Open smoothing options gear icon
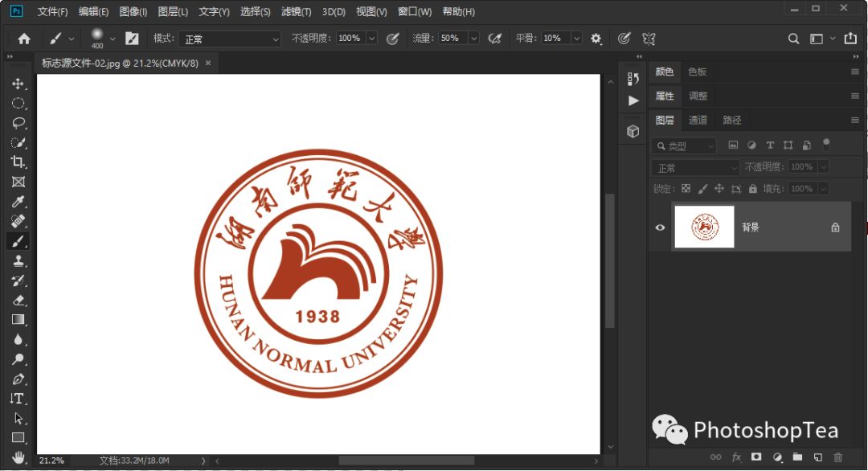Image resolution: width=868 pixels, height=471 pixels. click(x=596, y=39)
